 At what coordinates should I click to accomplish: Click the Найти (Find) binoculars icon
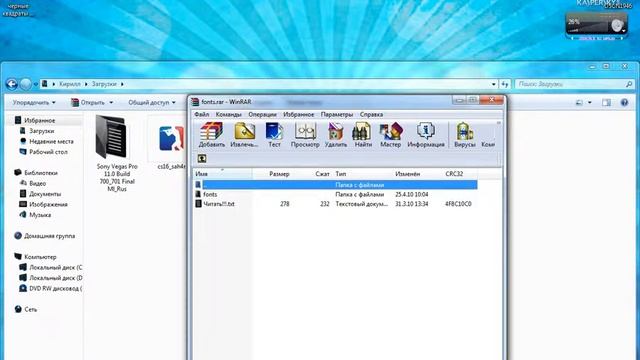click(x=362, y=135)
